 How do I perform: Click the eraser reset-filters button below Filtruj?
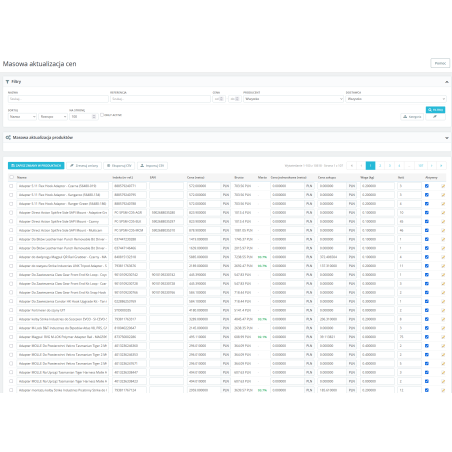tap(435, 117)
